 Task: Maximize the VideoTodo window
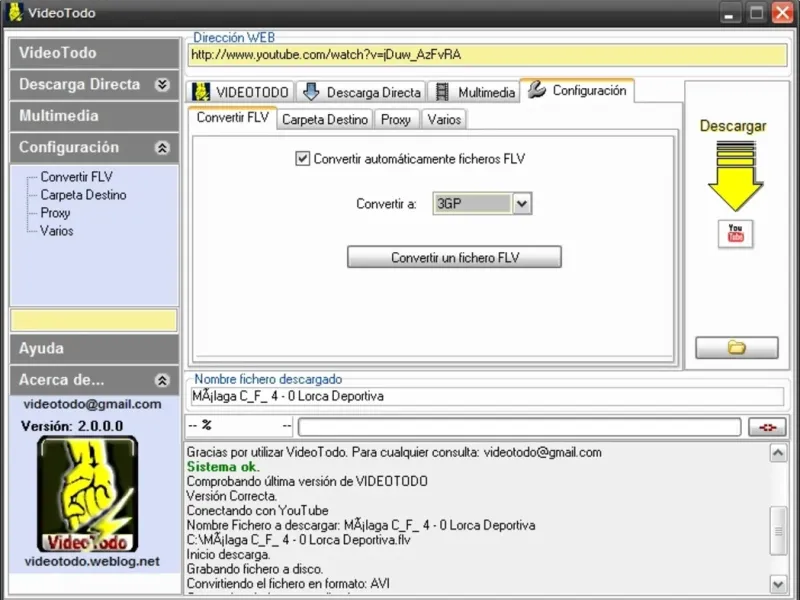click(757, 13)
